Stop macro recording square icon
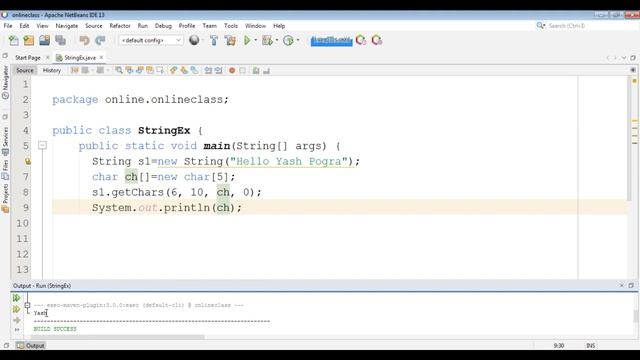The image size is (640, 360). coord(242,70)
